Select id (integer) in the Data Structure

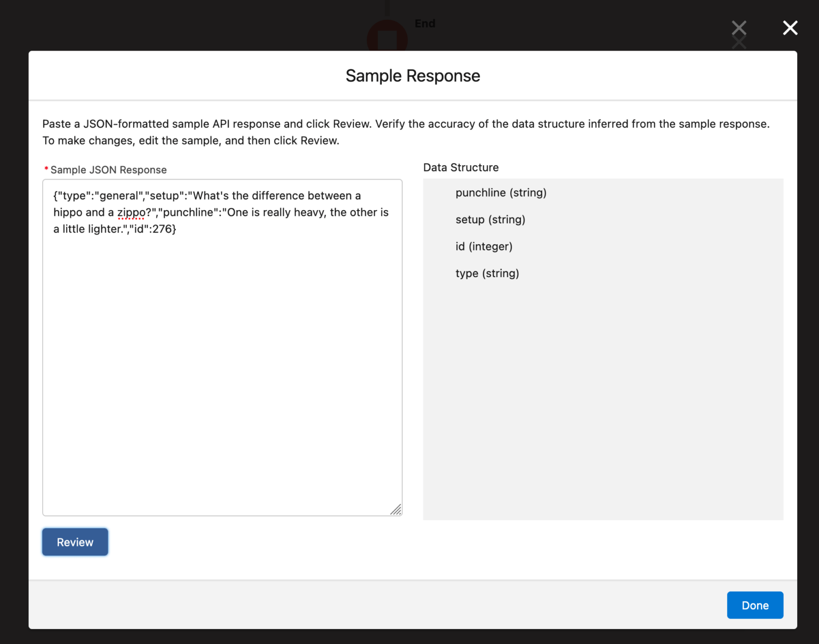pos(484,246)
